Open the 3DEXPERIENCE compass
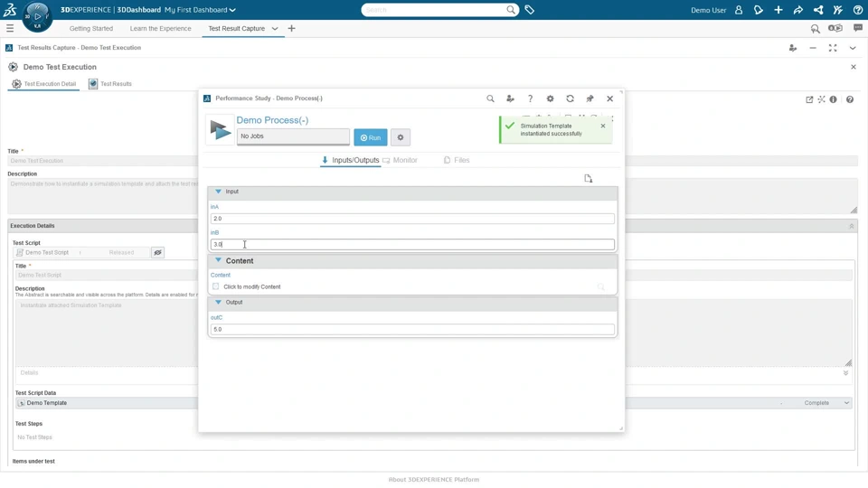Viewport: 868px width, 488px height. pos(37,16)
